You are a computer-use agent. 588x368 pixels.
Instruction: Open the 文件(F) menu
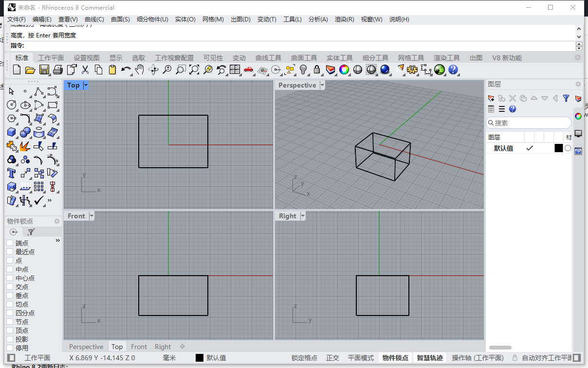[17, 19]
